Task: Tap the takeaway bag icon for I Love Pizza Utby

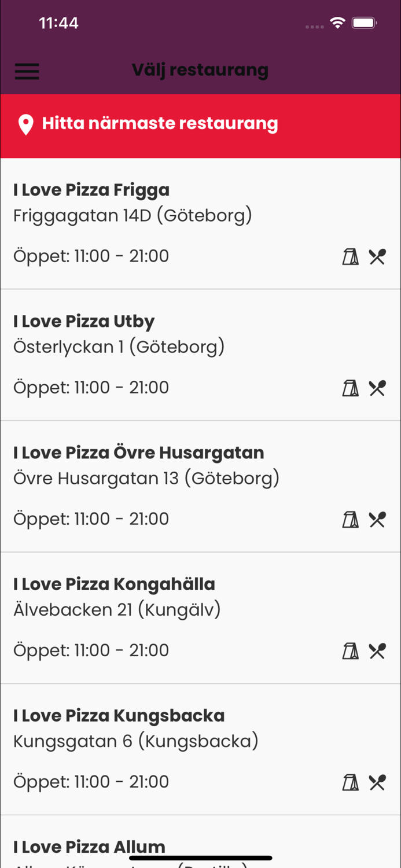Action: coord(351,388)
